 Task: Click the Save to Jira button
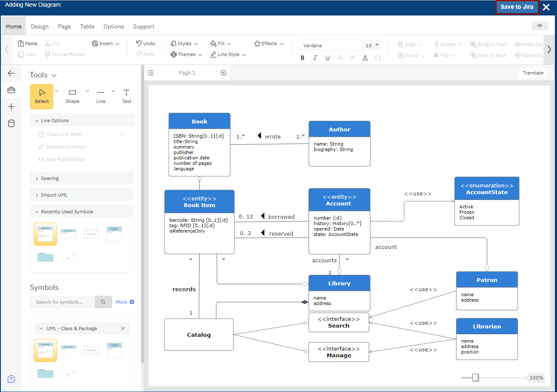pos(517,7)
